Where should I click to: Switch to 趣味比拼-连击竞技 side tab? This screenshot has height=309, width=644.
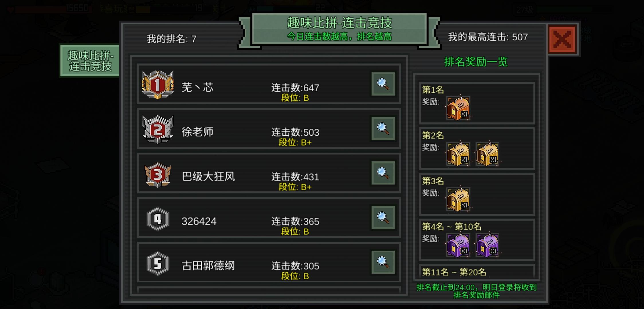pyautogui.click(x=90, y=61)
